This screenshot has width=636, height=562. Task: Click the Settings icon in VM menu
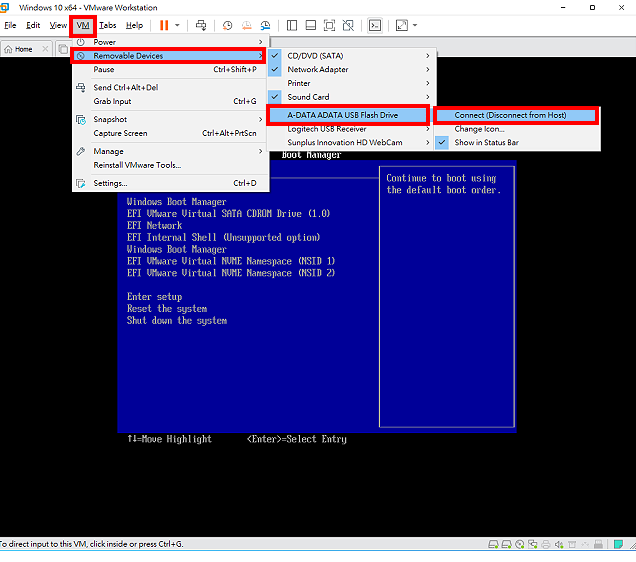(81, 183)
